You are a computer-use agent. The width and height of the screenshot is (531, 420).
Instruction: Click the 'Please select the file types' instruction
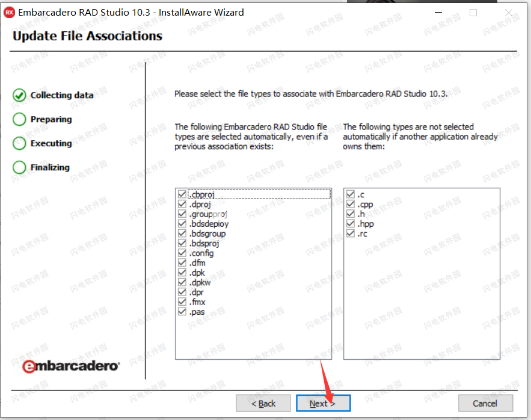click(x=311, y=94)
